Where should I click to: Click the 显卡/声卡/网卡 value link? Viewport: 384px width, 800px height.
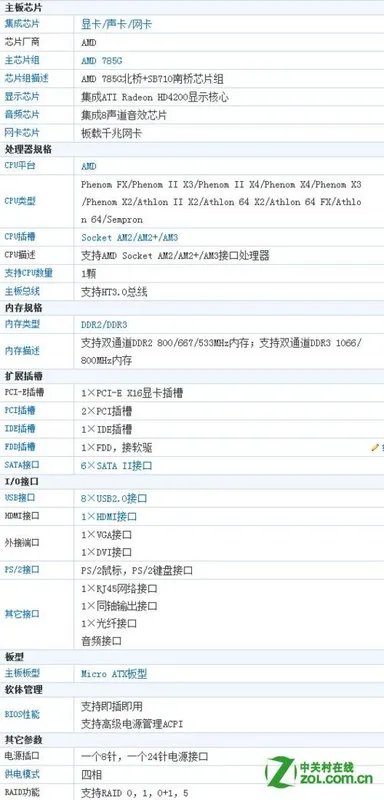116,24
